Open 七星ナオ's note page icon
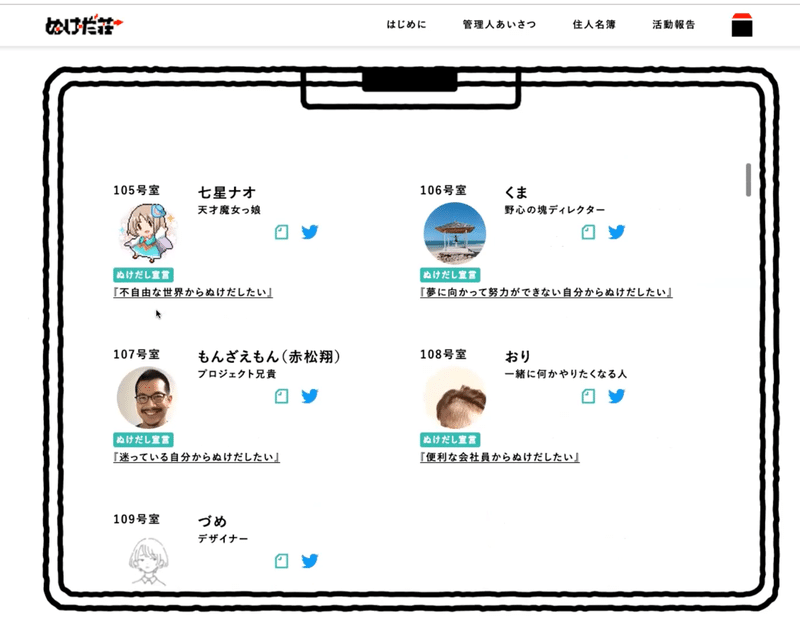 coord(282,232)
